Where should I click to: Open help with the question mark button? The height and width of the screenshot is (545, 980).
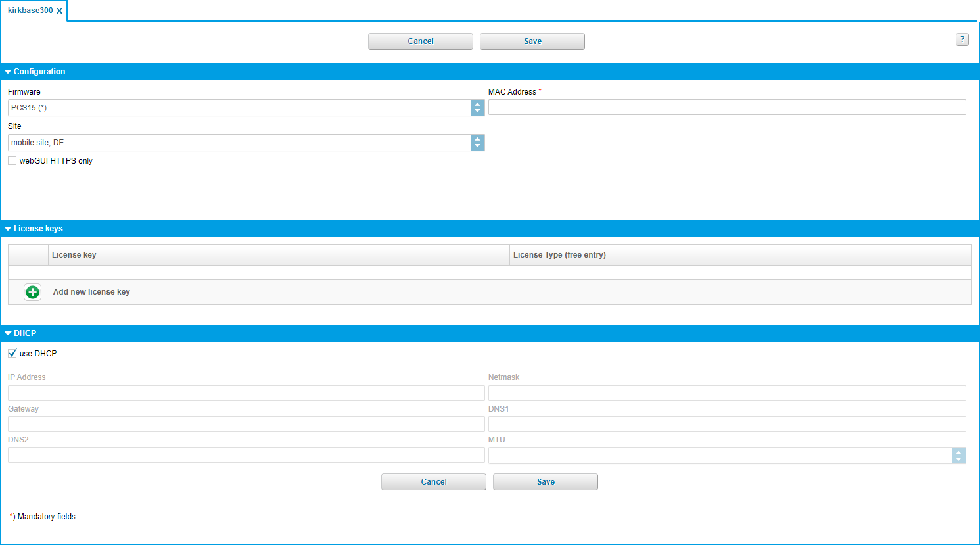pyautogui.click(x=962, y=39)
